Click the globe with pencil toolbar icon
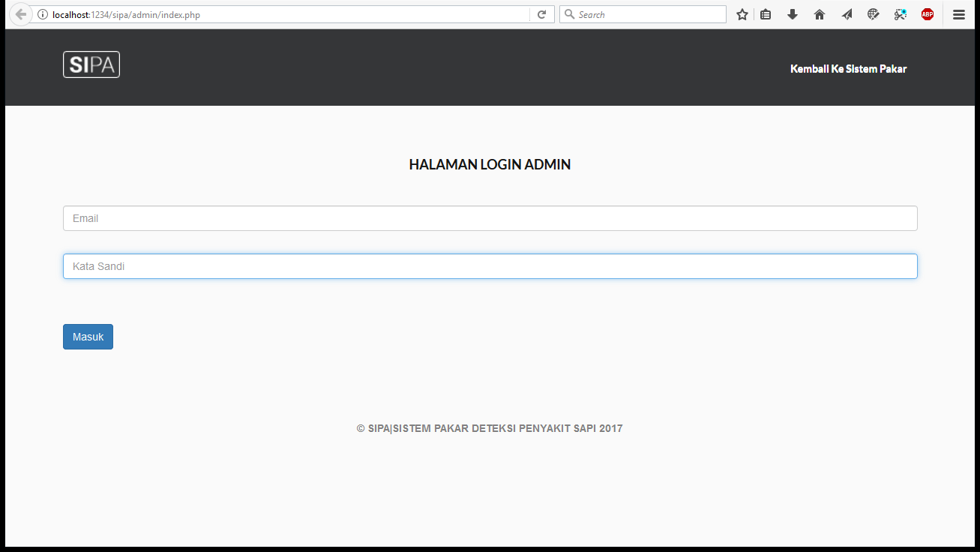Image resolution: width=980 pixels, height=552 pixels. [x=874, y=14]
